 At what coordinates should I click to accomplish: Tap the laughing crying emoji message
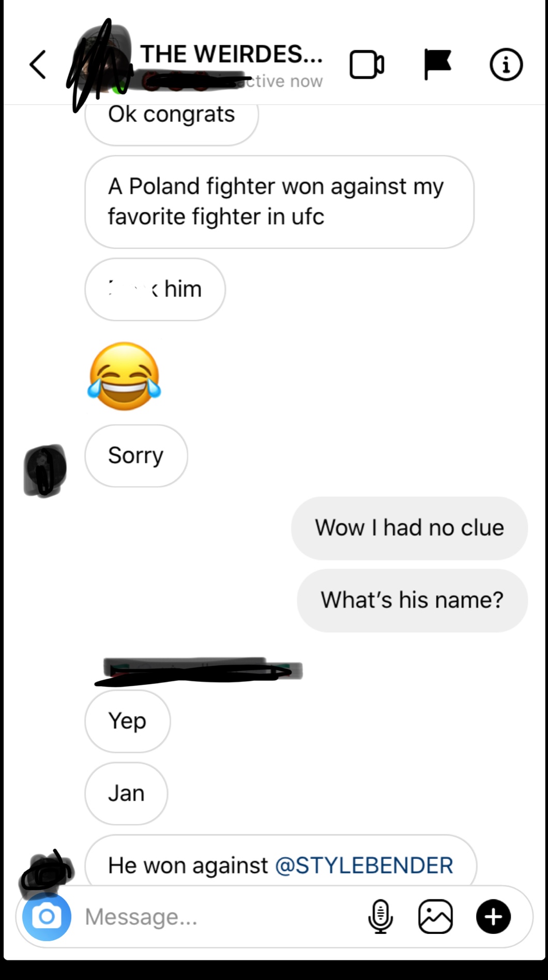pos(125,376)
